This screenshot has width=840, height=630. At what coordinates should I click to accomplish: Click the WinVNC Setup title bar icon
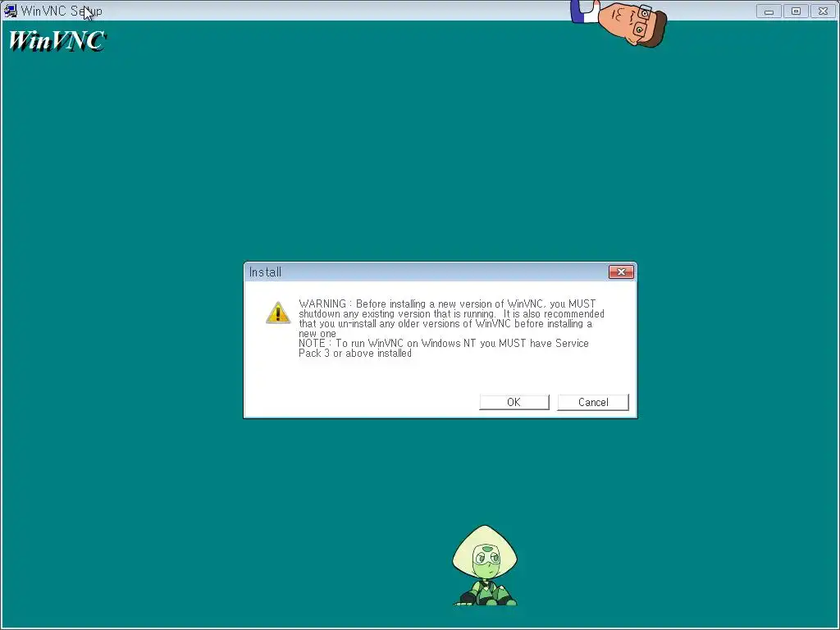coord(10,11)
